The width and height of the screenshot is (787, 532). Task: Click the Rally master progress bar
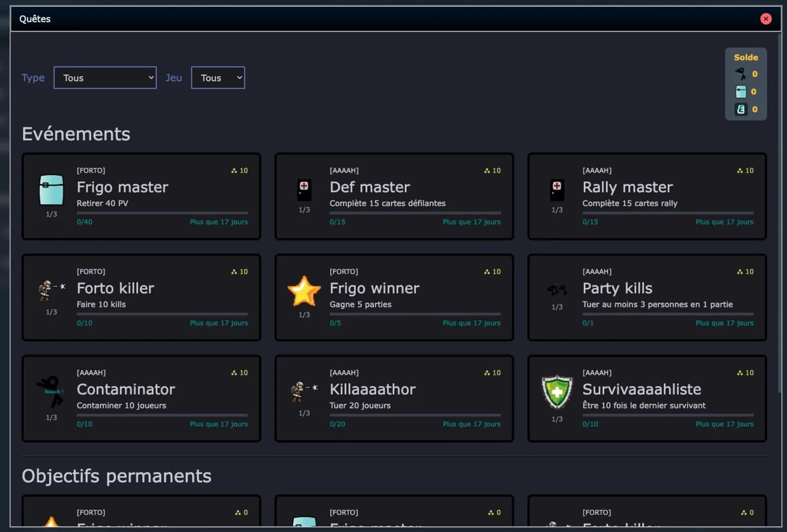pyautogui.click(x=667, y=213)
